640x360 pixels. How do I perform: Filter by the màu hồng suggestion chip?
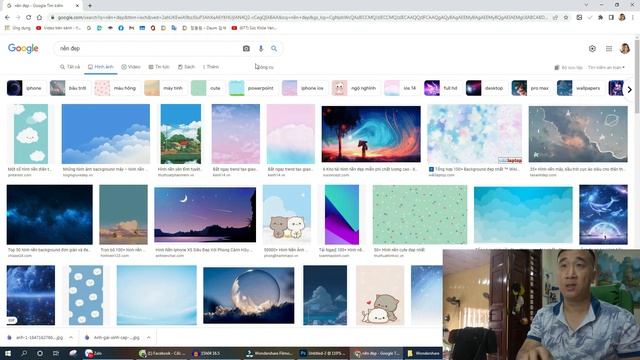[x=116, y=88]
